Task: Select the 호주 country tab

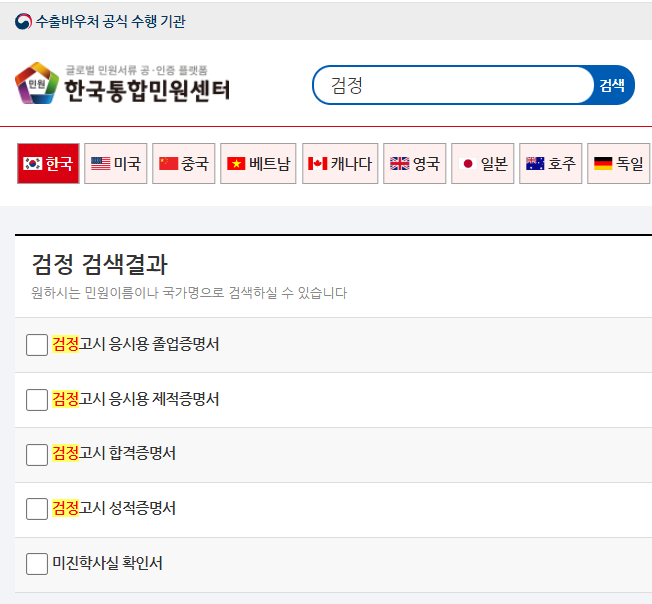Action: point(551,163)
